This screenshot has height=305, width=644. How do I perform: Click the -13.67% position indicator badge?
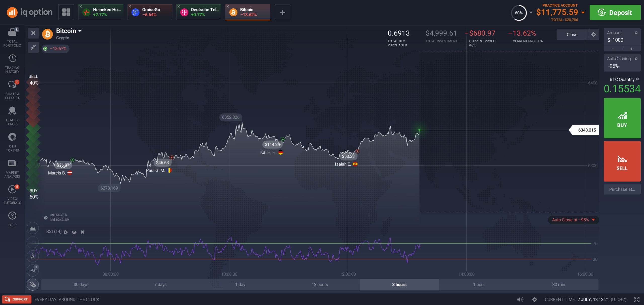pos(55,49)
